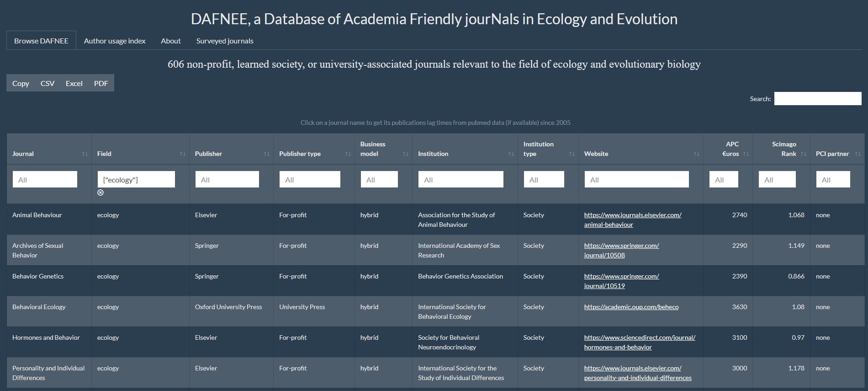Screen dimensions: 868x391
Task: Open the Publisher type filter box
Action: pyautogui.click(x=309, y=179)
